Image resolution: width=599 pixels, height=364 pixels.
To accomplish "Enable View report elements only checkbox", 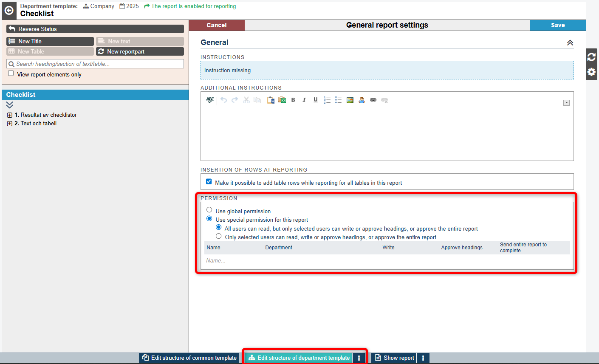I will coord(11,73).
